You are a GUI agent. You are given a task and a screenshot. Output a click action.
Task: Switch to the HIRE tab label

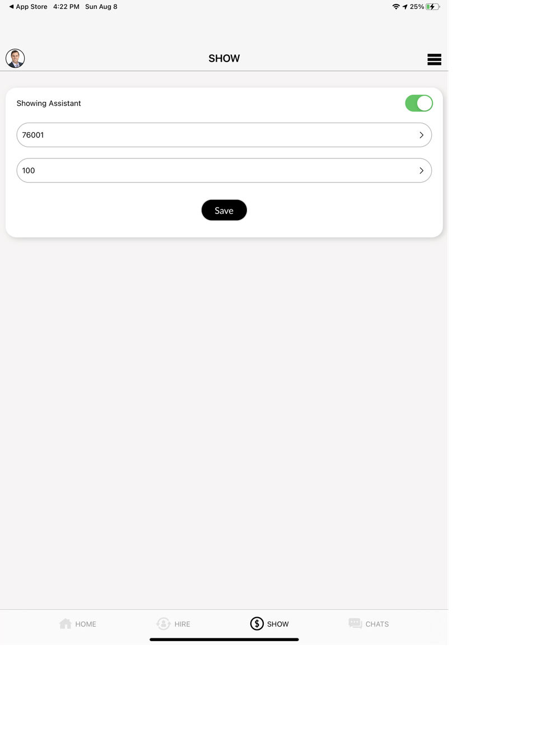[182, 624]
